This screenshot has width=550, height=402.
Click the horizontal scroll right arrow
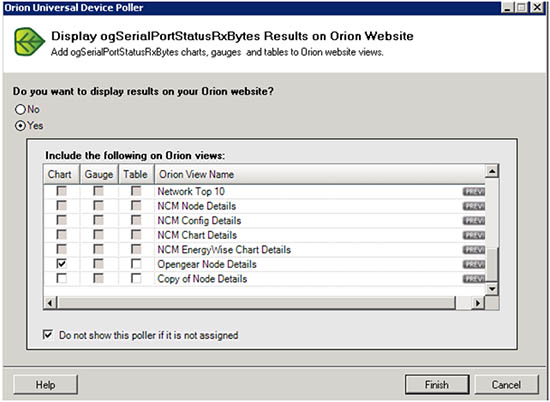coord(477,303)
